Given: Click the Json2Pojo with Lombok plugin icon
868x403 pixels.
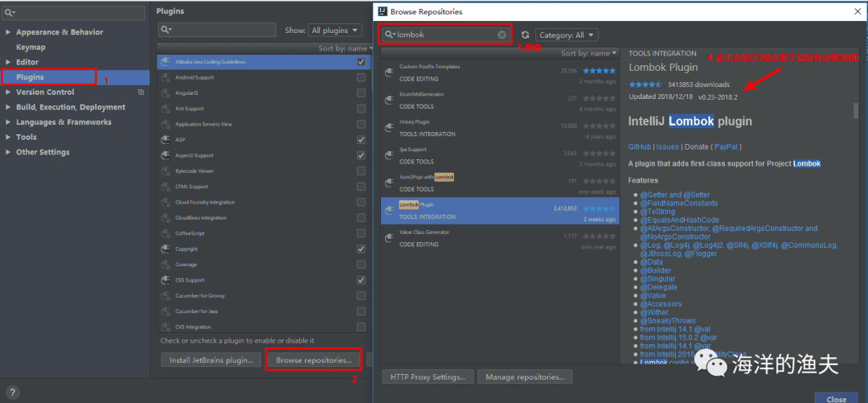Looking at the screenshot, I should point(389,183).
